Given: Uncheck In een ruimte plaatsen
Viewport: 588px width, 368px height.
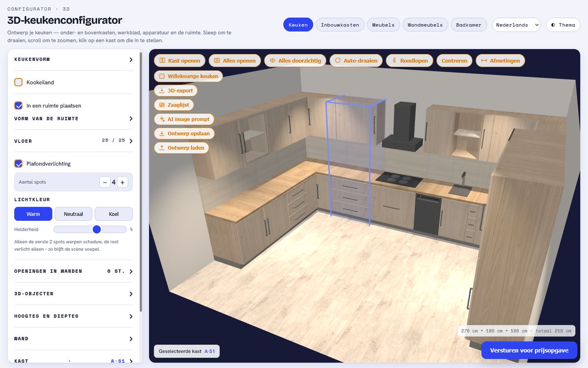Looking at the screenshot, I should tap(19, 105).
